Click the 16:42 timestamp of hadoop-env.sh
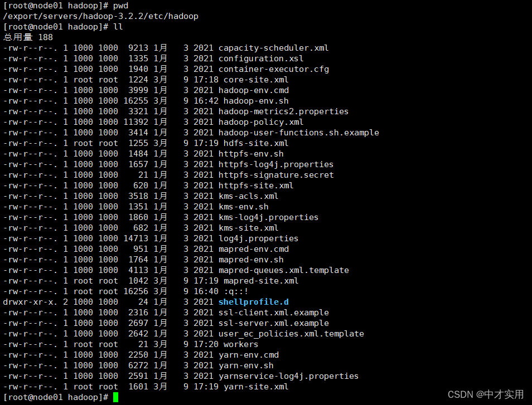 [206, 101]
